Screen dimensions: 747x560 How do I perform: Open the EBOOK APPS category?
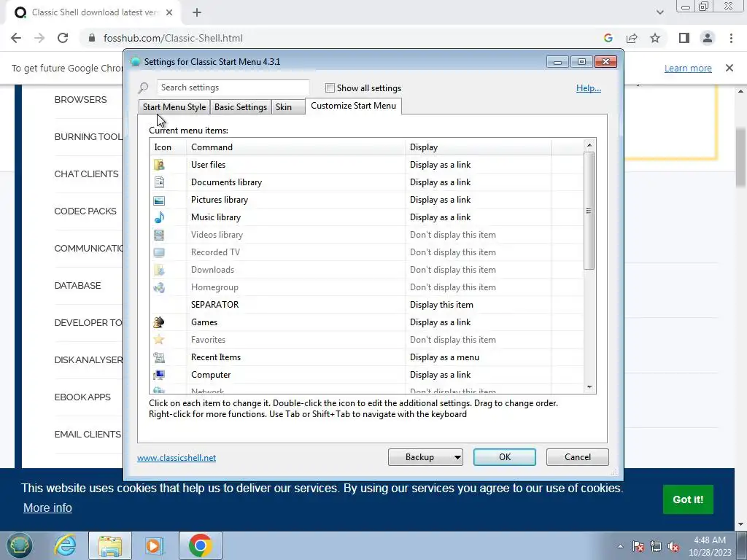coord(82,397)
